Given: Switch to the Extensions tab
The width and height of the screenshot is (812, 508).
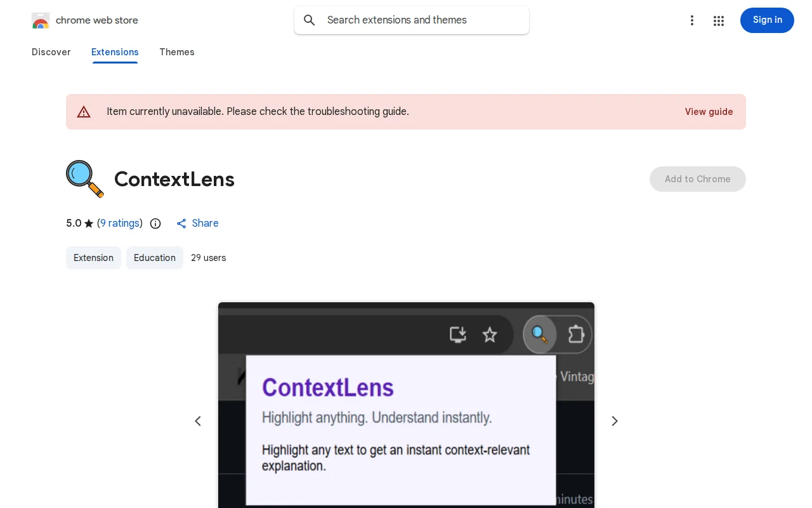Looking at the screenshot, I should 115,52.
